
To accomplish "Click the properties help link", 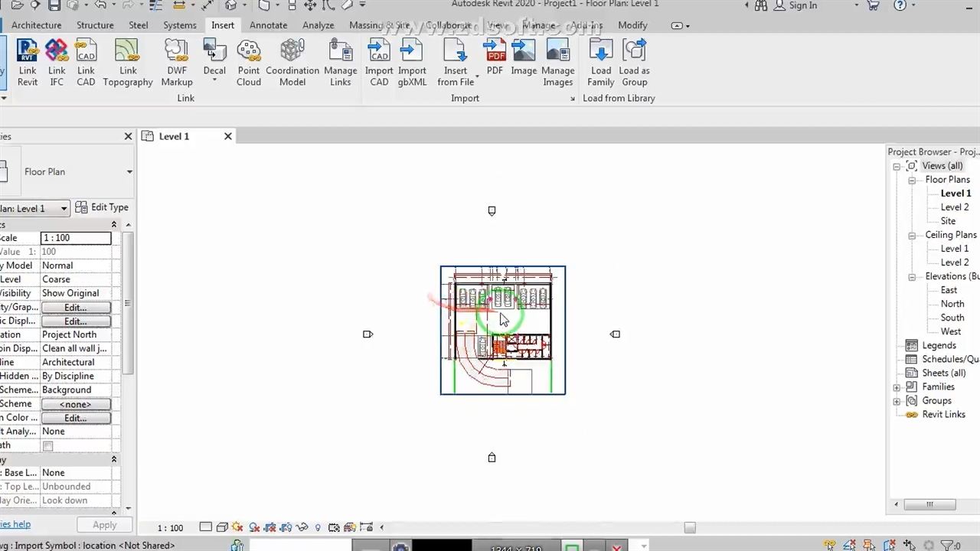I will 15,524.
